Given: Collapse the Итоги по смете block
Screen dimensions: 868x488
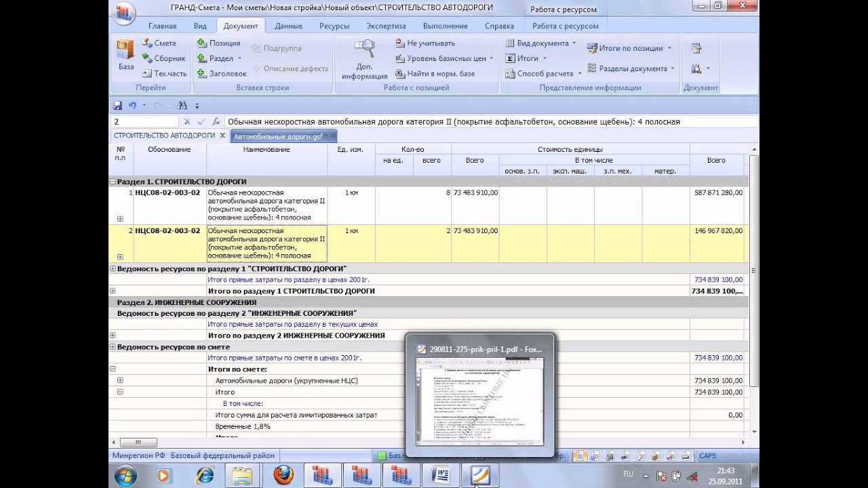Looking at the screenshot, I should click(x=113, y=369).
